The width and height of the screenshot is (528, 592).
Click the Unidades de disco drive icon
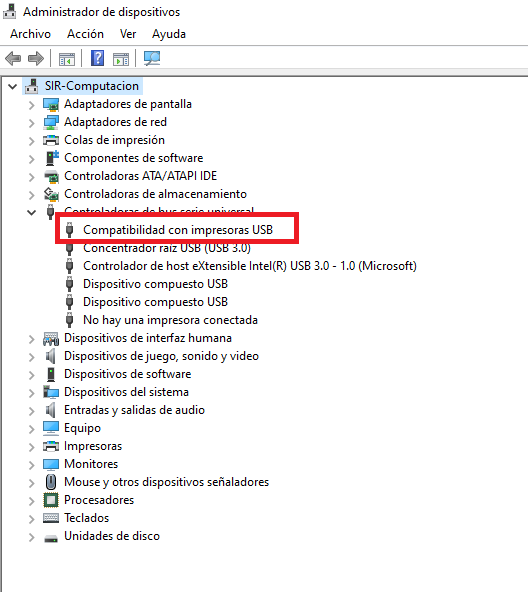click(x=51, y=538)
